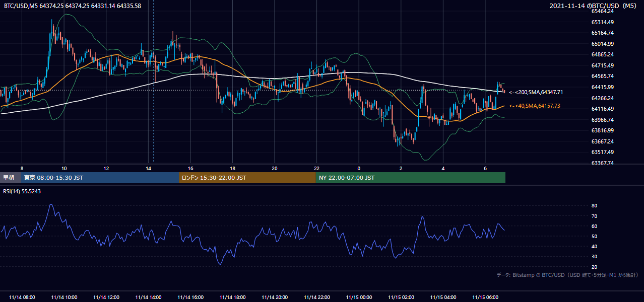Click RSI scale value 60
The width and height of the screenshot is (644, 302).
[x=595, y=226]
